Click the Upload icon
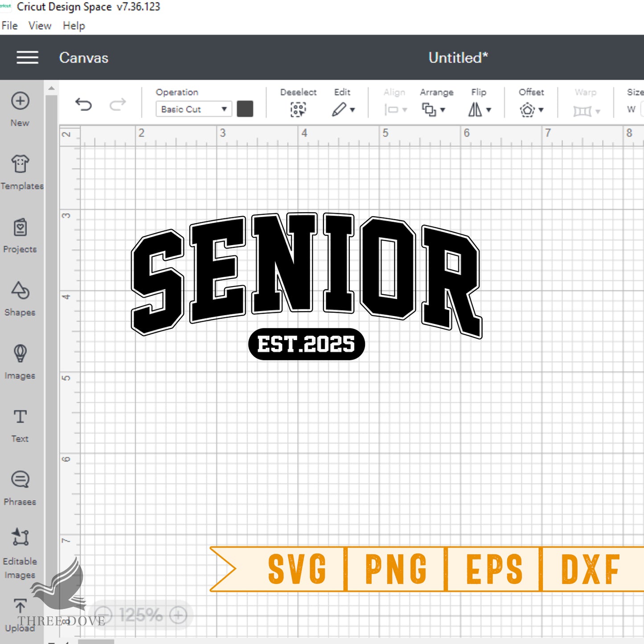Viewport: 644px width, 644px height. pos(20,606)
